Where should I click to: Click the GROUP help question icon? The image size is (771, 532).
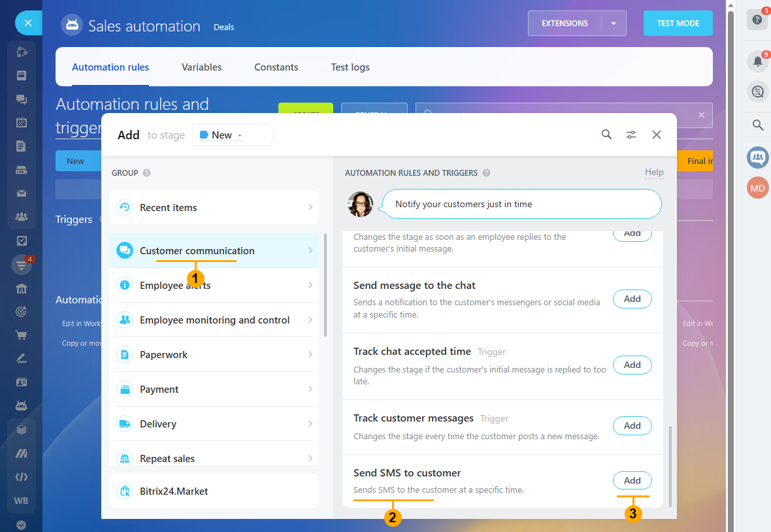(x=146, y=173)
